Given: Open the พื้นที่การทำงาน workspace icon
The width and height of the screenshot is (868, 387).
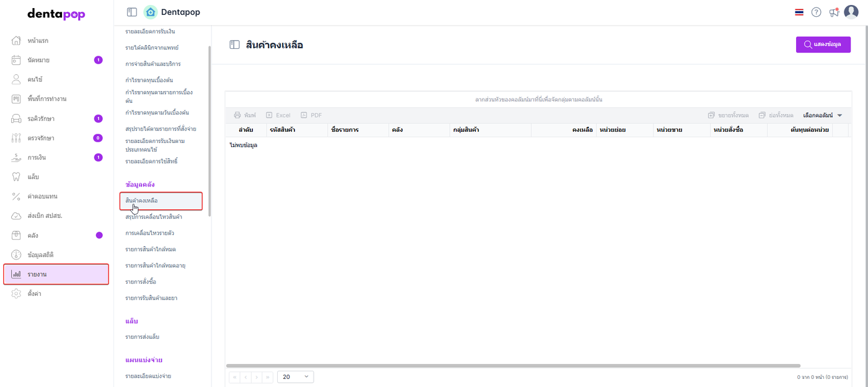Looking at the screenshot, I should tap(17, 99).
